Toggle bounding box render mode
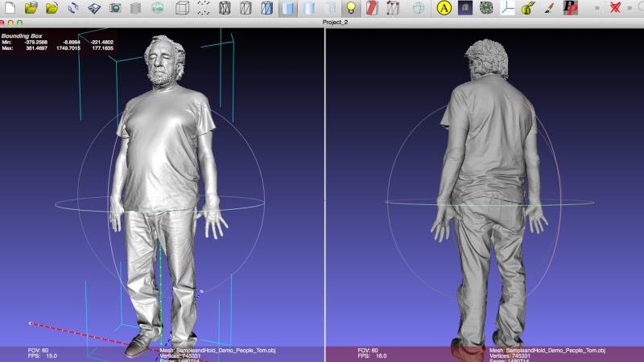Viewport: 644px width, 362px height. pyautogui.click(x=182, y=8)
